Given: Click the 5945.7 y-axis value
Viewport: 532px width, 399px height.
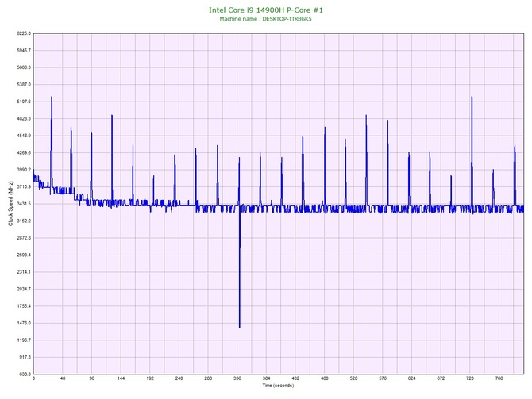Looking at the screenshot, I should (24, 51).
